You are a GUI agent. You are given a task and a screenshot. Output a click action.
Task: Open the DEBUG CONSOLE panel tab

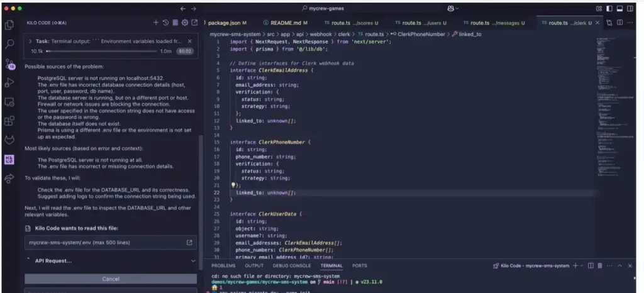(292, 265)
